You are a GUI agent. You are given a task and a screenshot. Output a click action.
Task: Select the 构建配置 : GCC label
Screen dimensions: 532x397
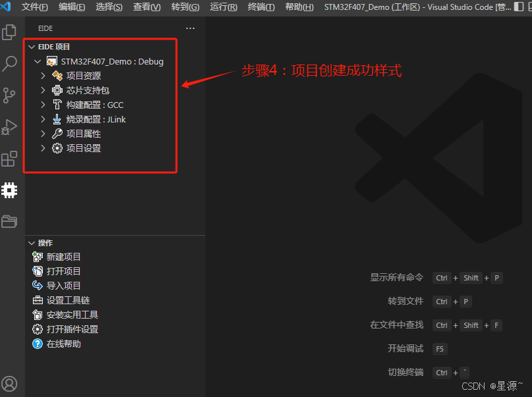(x=95, y=105)
